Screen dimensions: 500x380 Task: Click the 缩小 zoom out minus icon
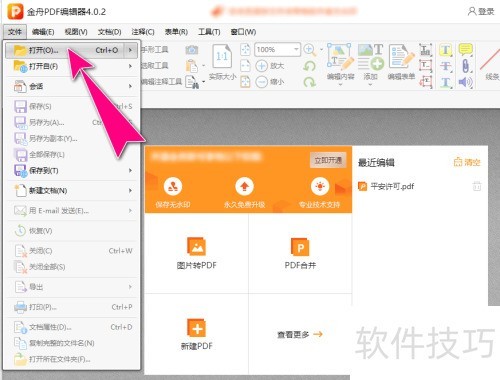pyautogui.click(x=262, y=82)
